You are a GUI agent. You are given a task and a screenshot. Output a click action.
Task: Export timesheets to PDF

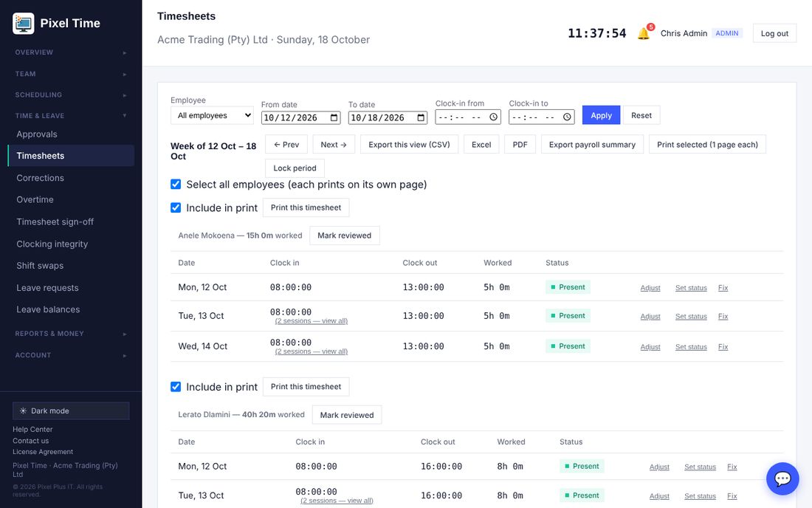(520, 145)
